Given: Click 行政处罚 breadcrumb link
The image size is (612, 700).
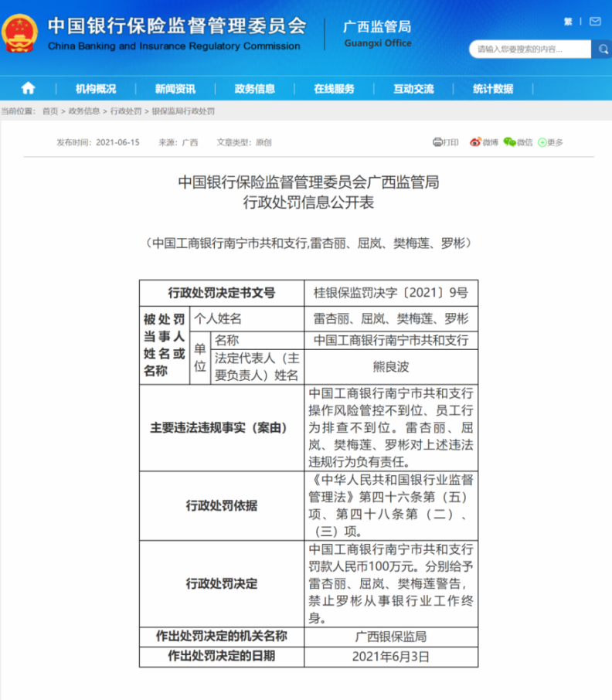Looking at the screenshot, I should [x=126, y=111].
